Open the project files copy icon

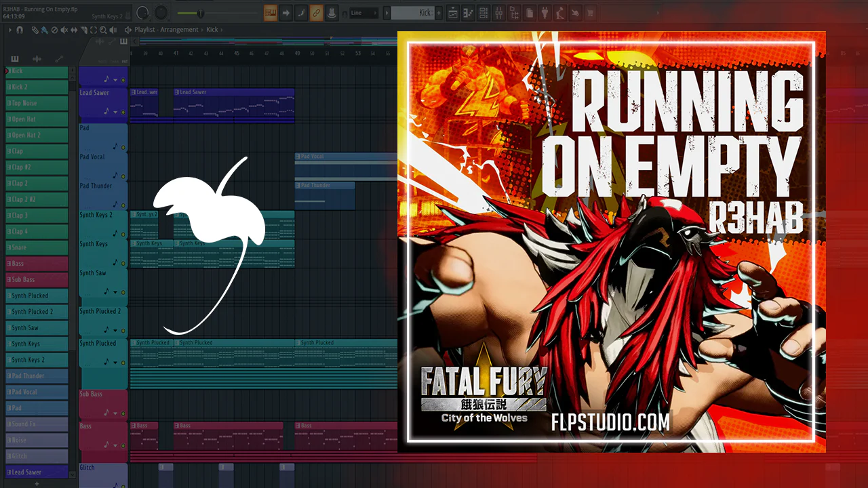[x=530, y=12]
